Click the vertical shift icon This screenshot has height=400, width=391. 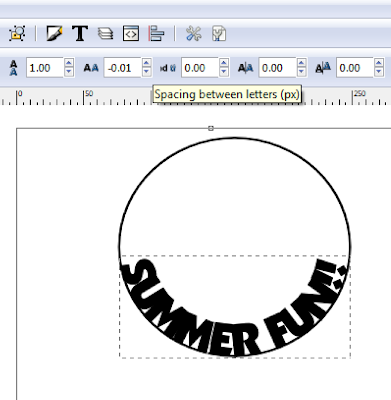click(x=323, y=68)
